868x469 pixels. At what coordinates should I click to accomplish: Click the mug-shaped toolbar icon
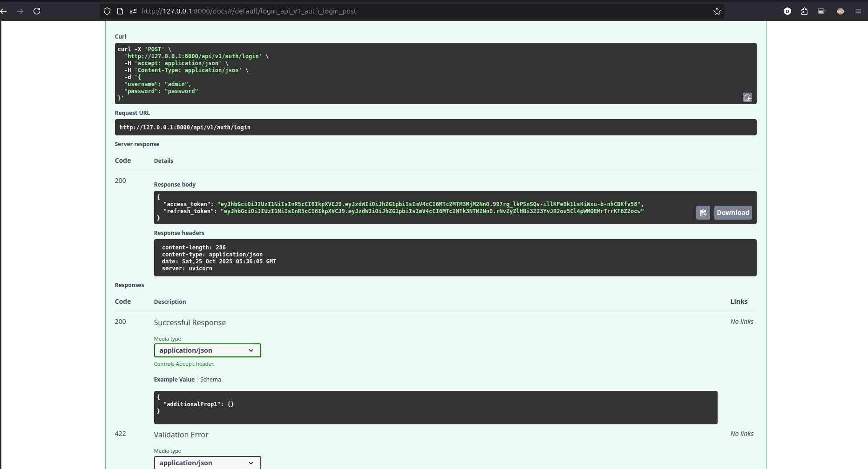click(x=821, y=11)
